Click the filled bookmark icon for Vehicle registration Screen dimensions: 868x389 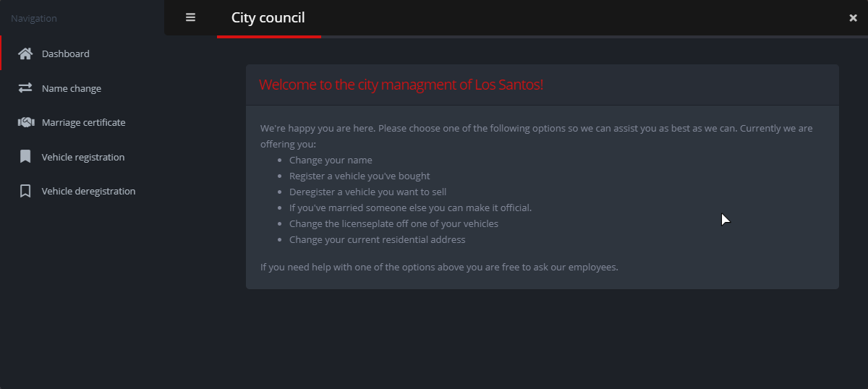click(25, 157)
